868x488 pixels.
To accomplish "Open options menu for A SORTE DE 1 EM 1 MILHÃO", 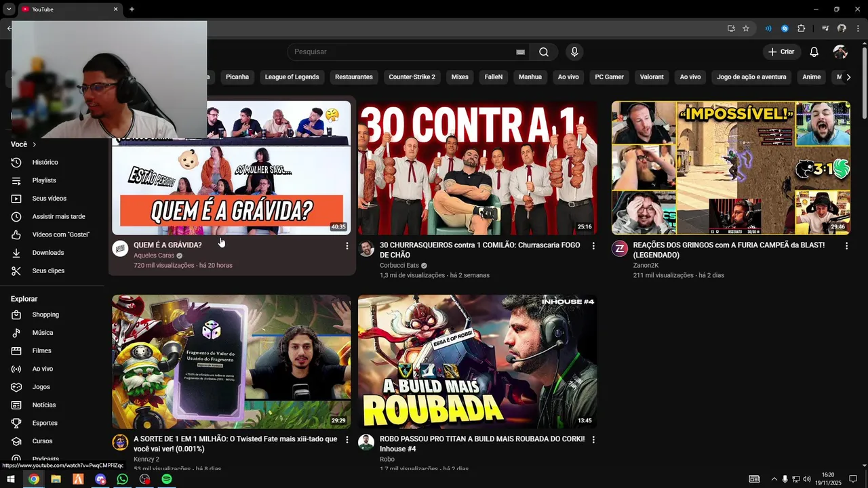I will [x=347, y=440].
